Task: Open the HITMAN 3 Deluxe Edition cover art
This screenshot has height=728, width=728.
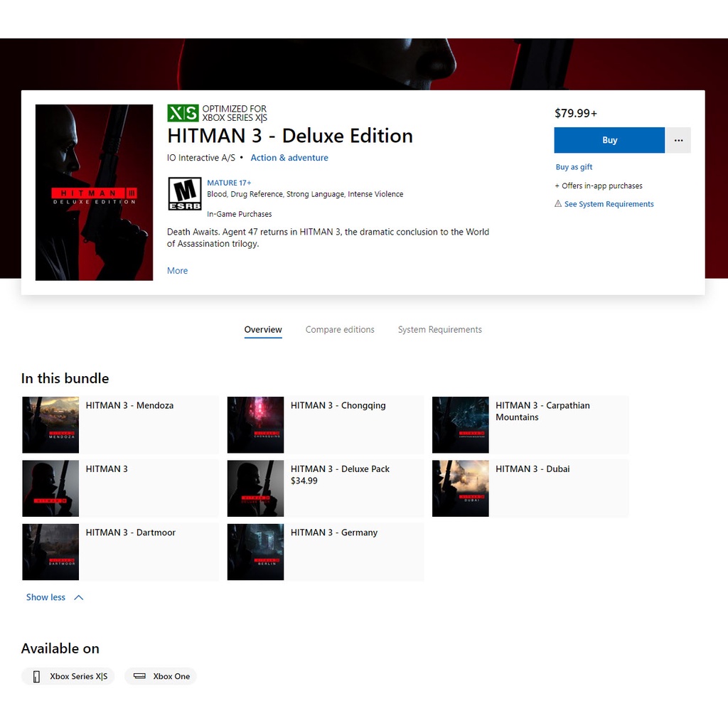Action: point(95,192)
